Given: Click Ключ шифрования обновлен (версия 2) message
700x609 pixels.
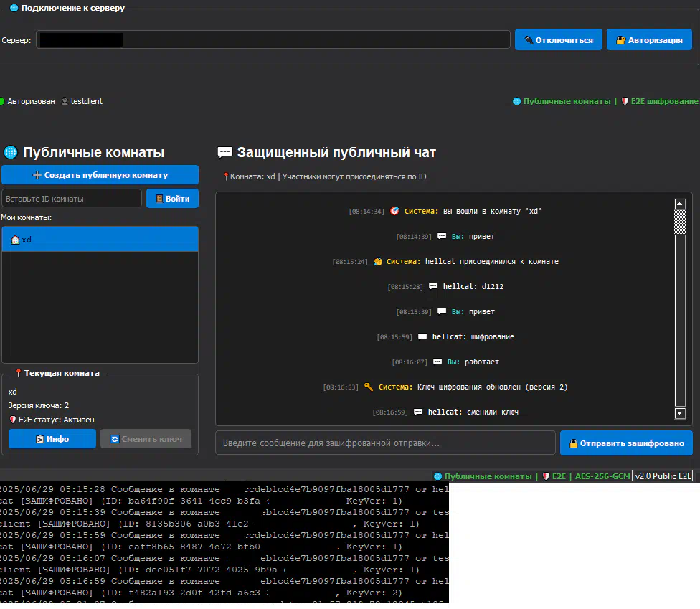Looking at the screenshot, I should point(493,387).
